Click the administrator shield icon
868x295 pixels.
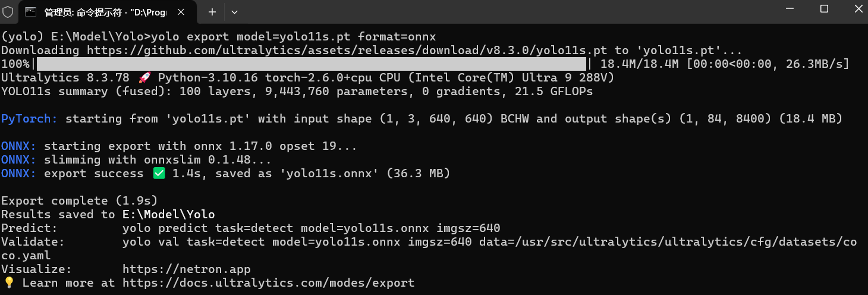coord(8,11)
